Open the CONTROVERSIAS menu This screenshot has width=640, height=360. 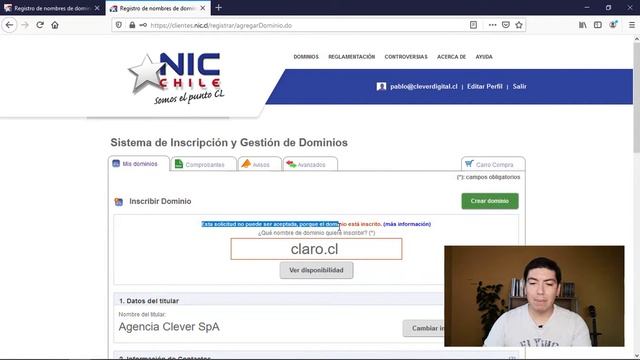tap(406, 57)
